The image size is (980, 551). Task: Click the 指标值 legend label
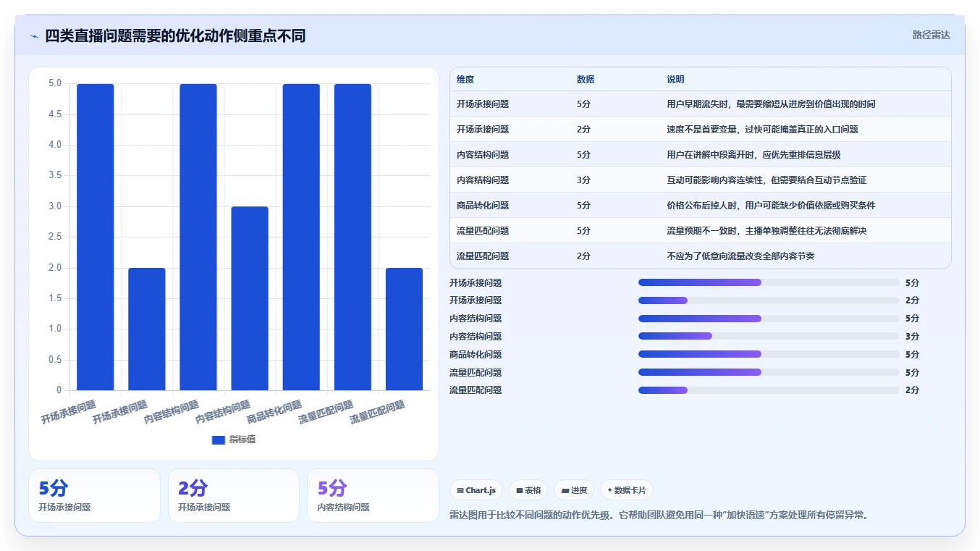point(242,440)
